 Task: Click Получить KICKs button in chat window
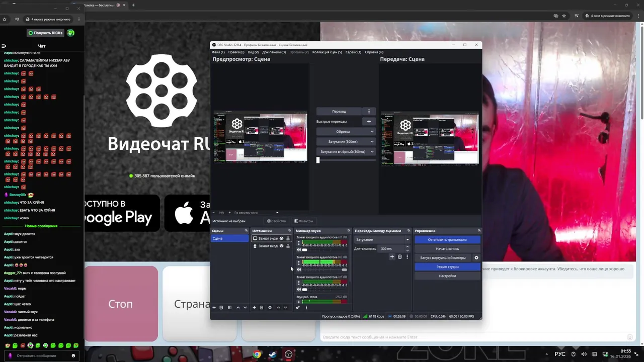[46, 33]
